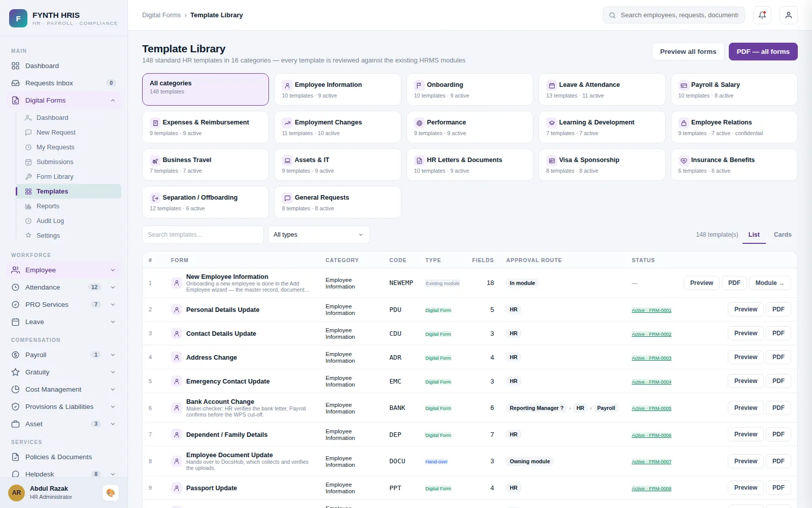Screen dimensions: 812x508
Task: Click the Preview all forms button
Action: pos(688,52)
